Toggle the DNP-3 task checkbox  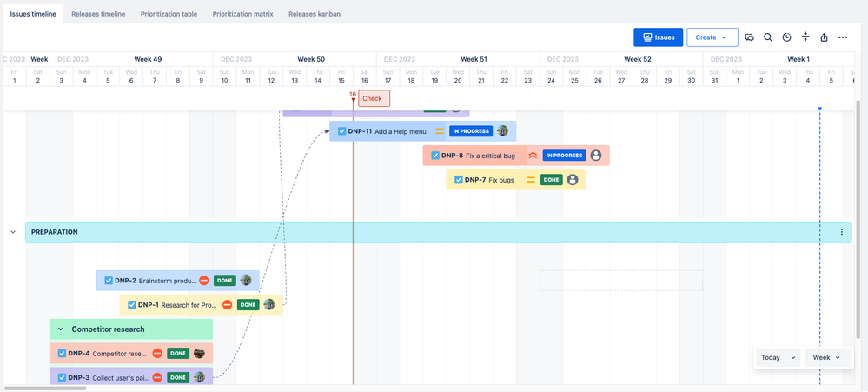62,377
